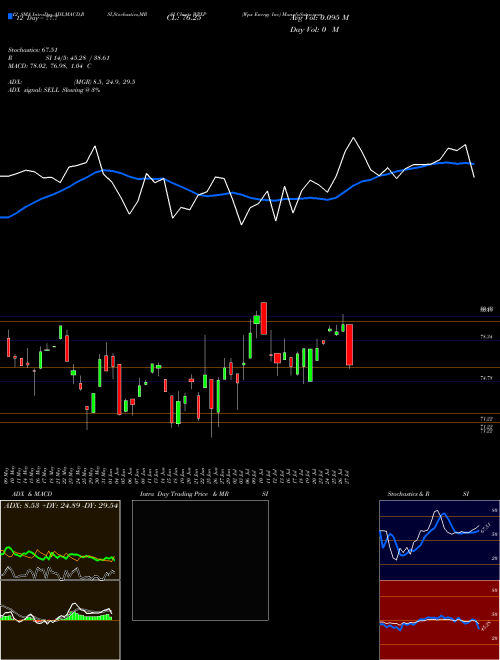Click the 67.51 label on the Stochastics chart

(486, 528)
